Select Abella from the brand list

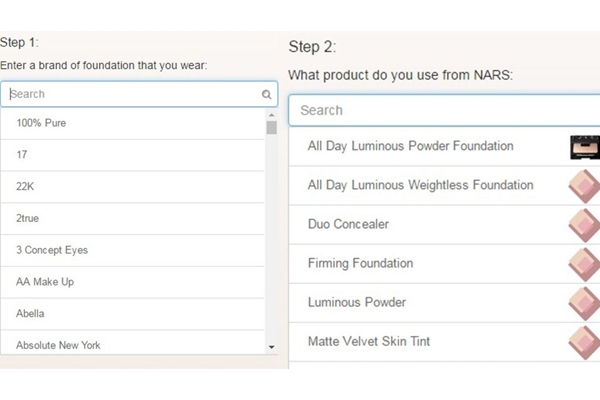(x=31, y=314)
